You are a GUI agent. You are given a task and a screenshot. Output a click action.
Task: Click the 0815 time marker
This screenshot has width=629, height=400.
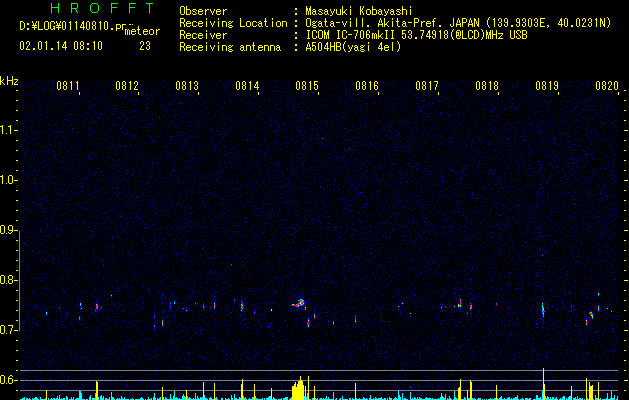(x=307, y=85)
